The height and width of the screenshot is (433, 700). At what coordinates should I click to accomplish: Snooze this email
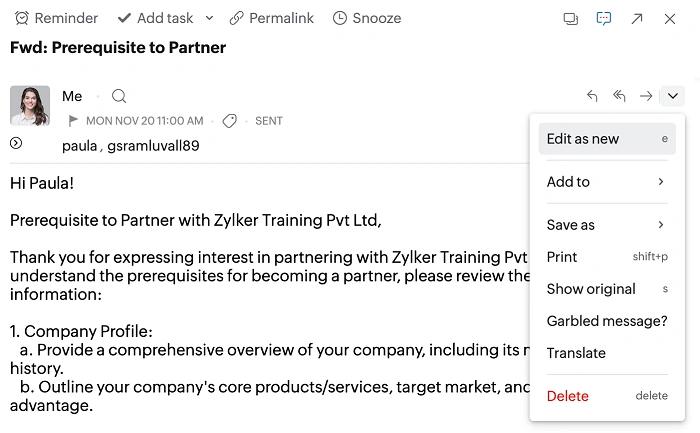(x=366, y=18)
